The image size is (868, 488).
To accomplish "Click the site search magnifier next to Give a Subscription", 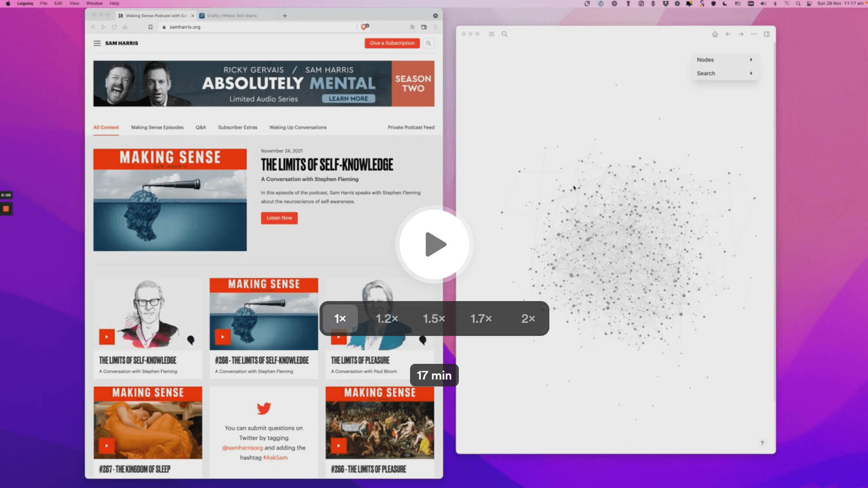I will [428, 43].
